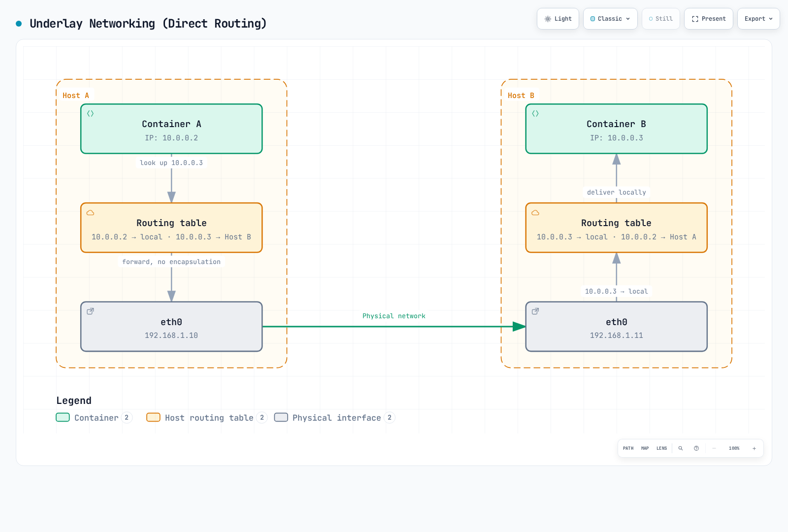Reset zoom via 100% label
The height and width of the screenshot is (532, 788).
click(x=734, y=448)
